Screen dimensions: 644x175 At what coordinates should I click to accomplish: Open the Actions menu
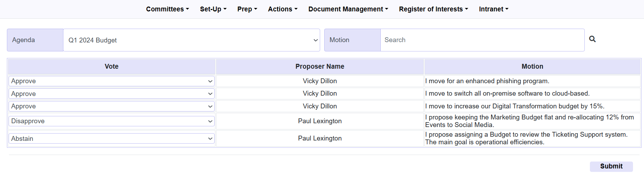(x=283, y=9)
